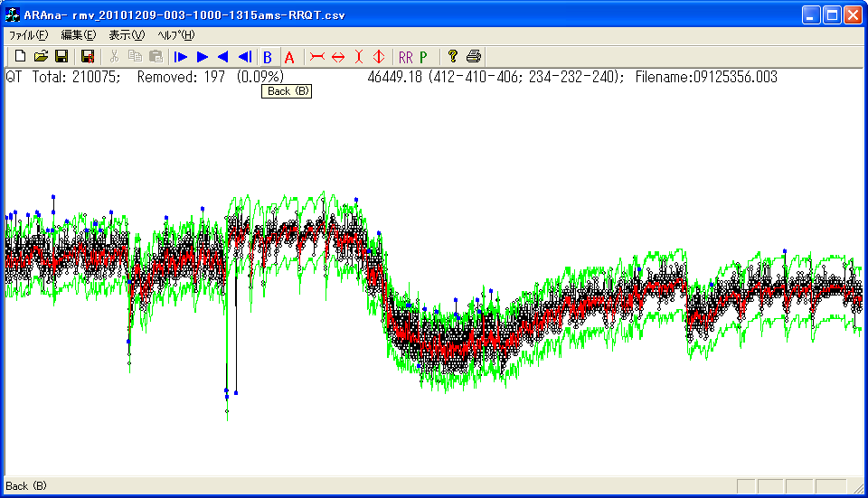Image resolution: width=868 pixels, height=498 pixels.
Task: Open a file with the folder icon
Action: (x=41, y=57)
